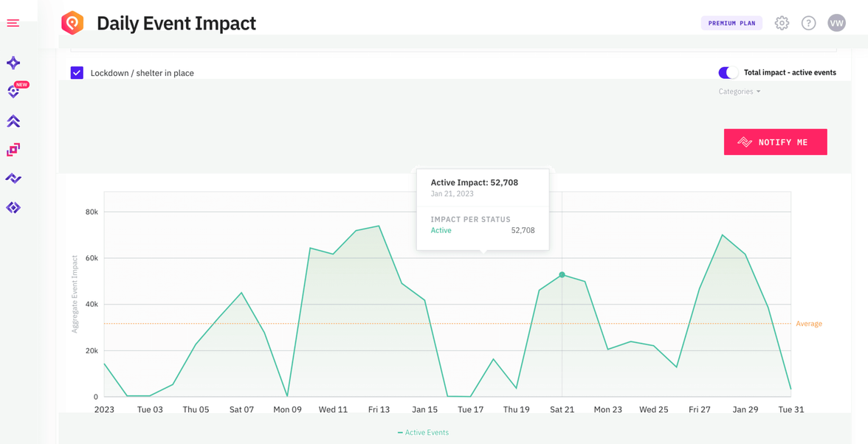The image size is (868, 444).
Task: Open the hamburger menu at top left
Action: point(13,23)
